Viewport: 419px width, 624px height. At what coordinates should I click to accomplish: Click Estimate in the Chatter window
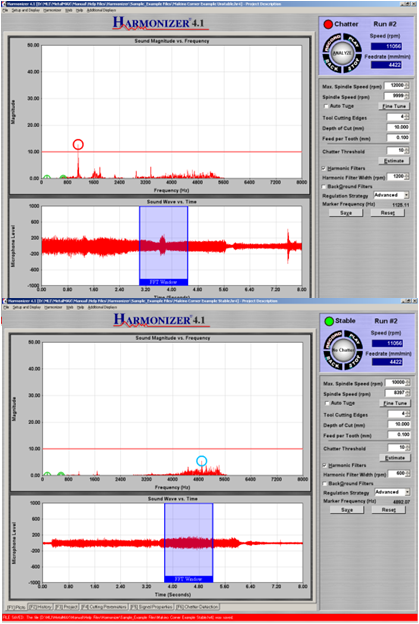pyautogui.click(x=394, y=161)
